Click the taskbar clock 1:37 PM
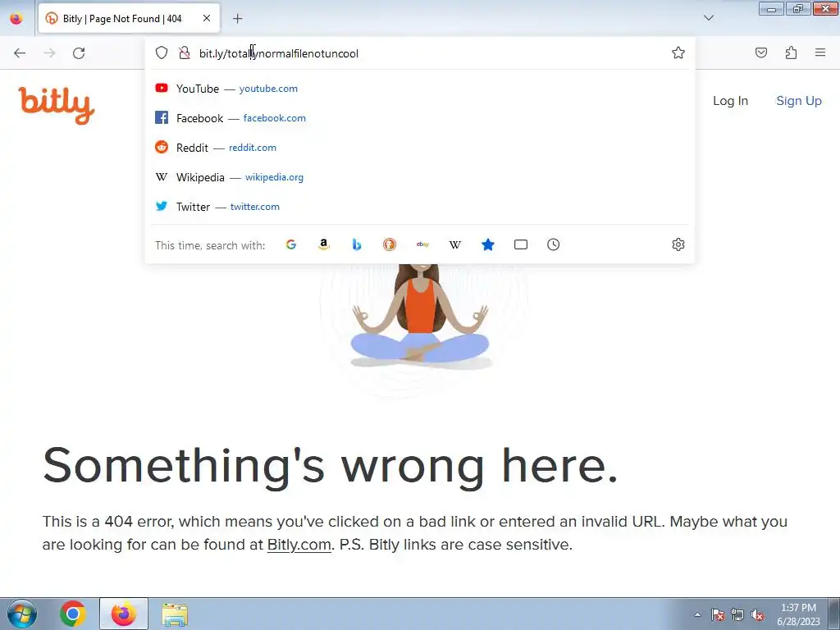This screenshot has width=840, height=630. (x=798, y=614)
